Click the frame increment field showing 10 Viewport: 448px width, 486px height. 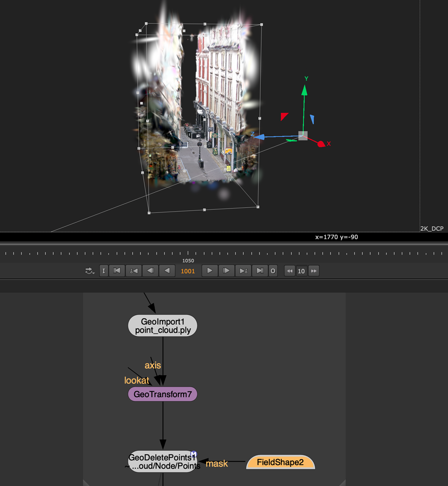302,271
